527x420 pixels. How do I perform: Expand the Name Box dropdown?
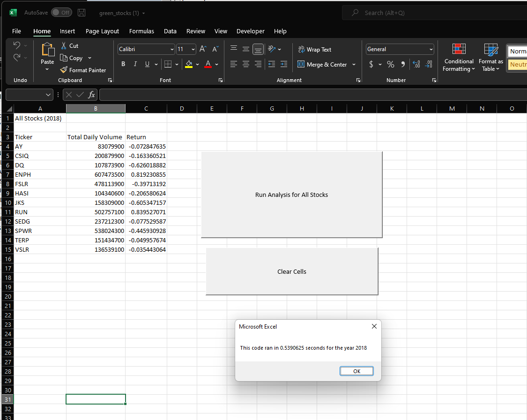point(48,95)
